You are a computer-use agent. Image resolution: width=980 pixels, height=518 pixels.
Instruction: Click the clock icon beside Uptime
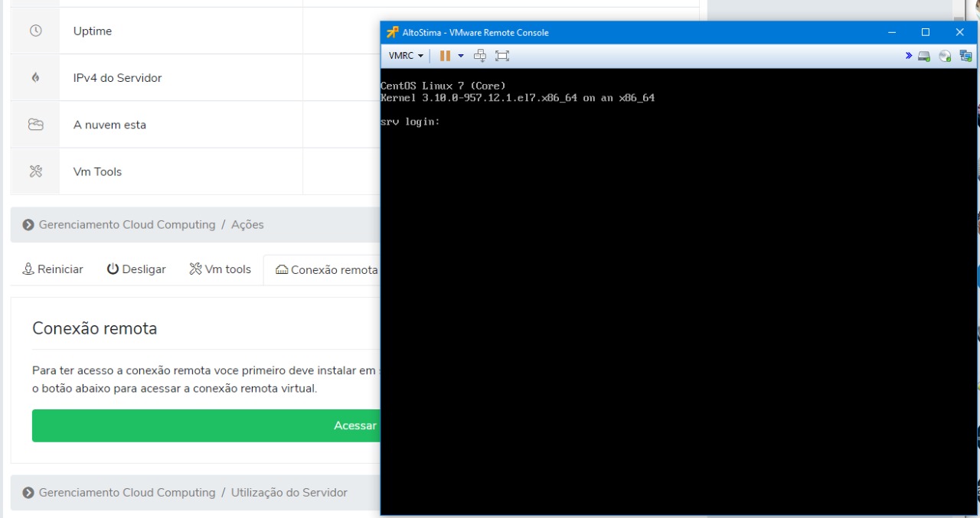pyautogui.click(x=35, y=31)
